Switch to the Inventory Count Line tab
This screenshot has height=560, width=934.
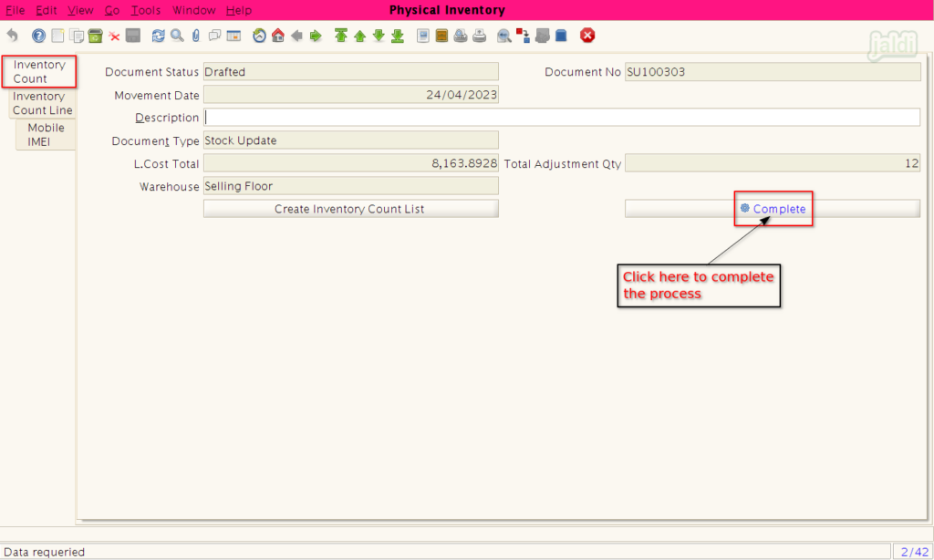click(42, 103)
